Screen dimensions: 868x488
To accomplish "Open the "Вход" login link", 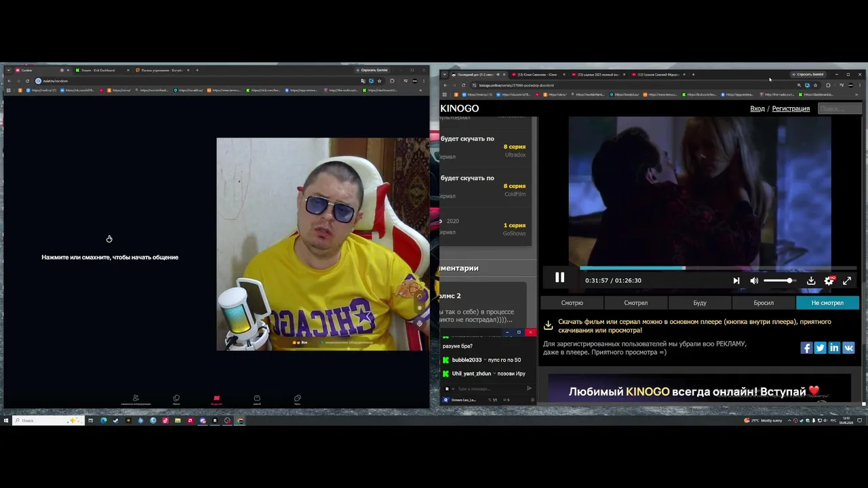I will tap(757, 108).
